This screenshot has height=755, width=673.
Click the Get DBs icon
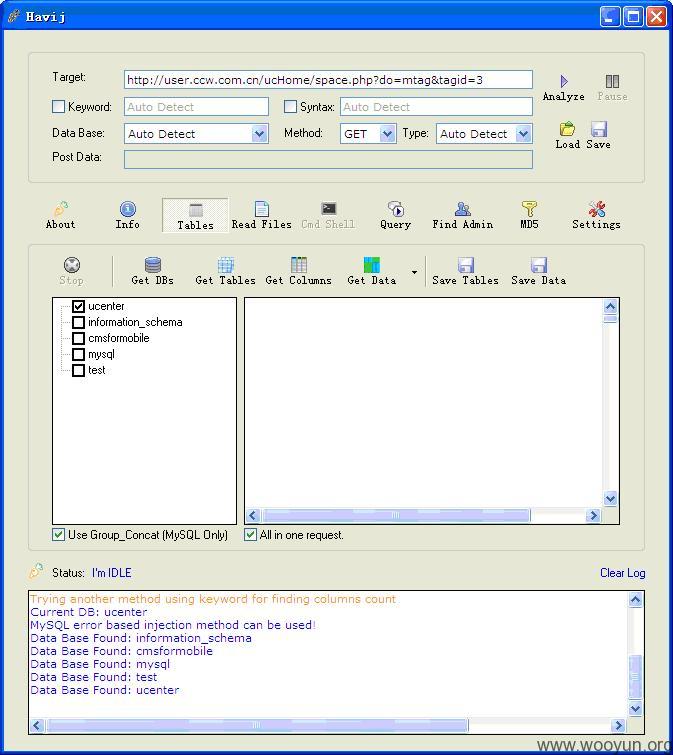(153, 265)
